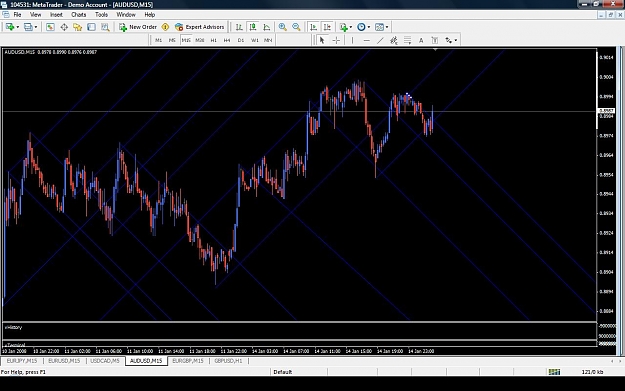
Task: Click the Indicators list icon
Action: click(x=344, y=27)
